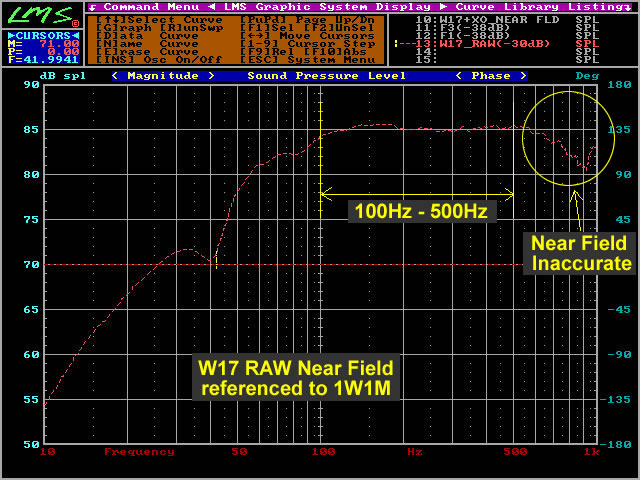The height and width of the screenshot is (480, 640).
Task: Click the [G]raph command
Action: [124, 28]
